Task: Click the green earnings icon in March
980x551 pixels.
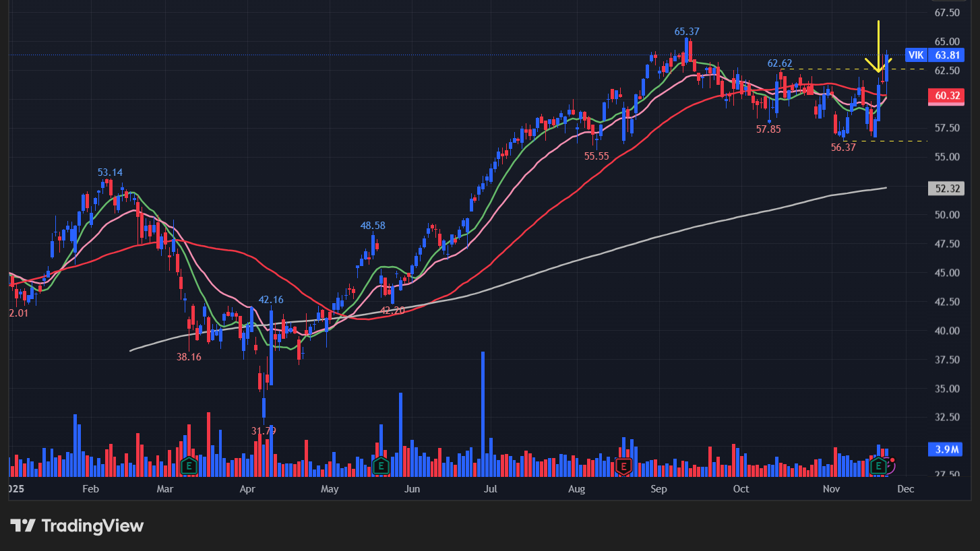Action: pos(189,465)
